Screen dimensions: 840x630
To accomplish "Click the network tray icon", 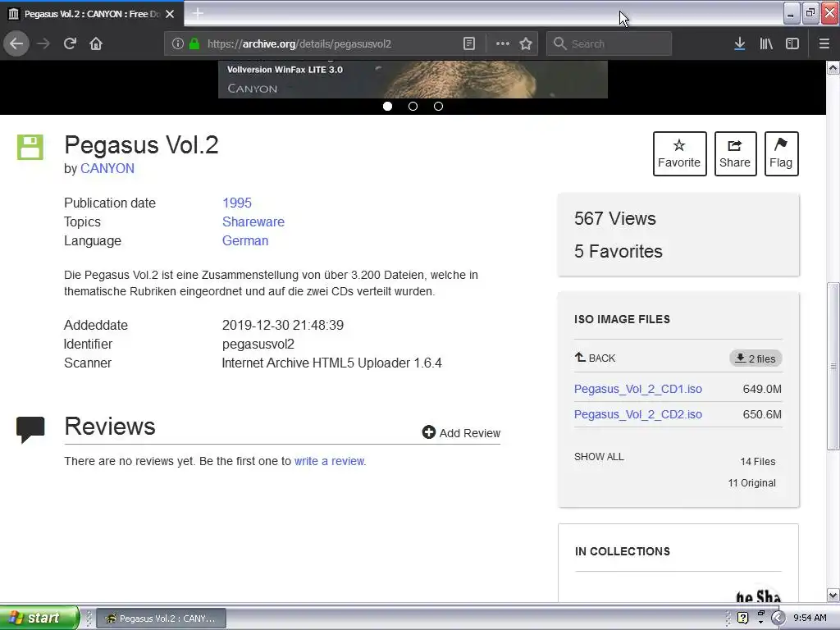I will click(760, 617).
